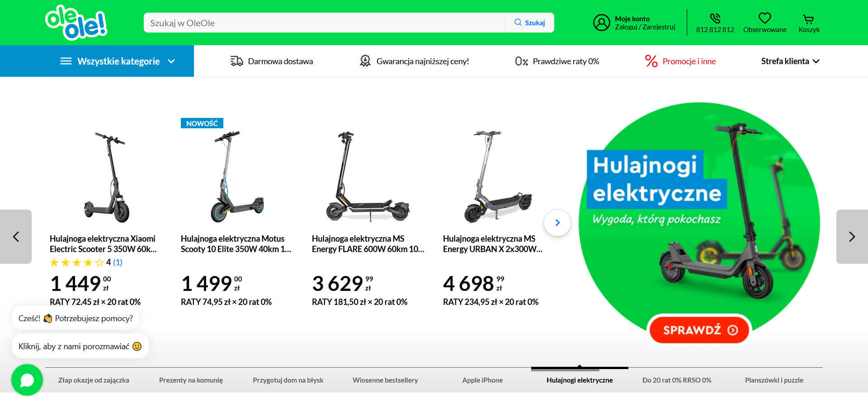The height and width of the screenshot is (407, 868).
Task: Open the Moje konto user icon
Action: (x=601, y=23)
